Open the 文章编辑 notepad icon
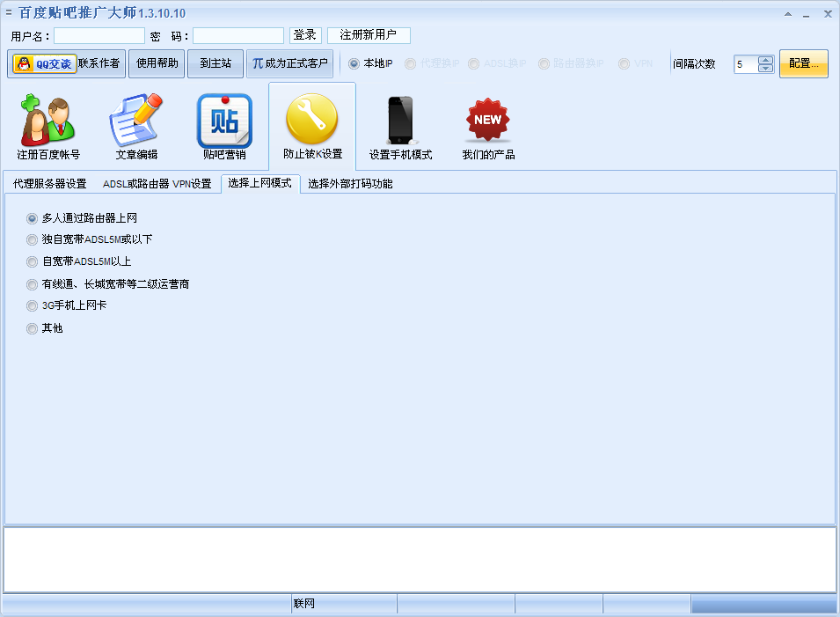The width and height of the screenshot is (840, 617). click(x=136, y=121)
